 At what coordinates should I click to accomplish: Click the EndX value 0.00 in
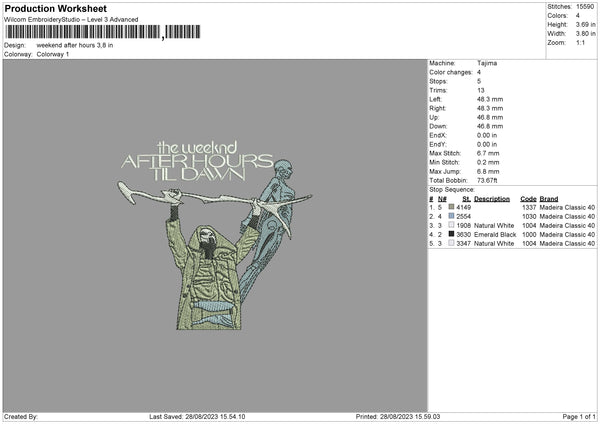tap(487, 135)
